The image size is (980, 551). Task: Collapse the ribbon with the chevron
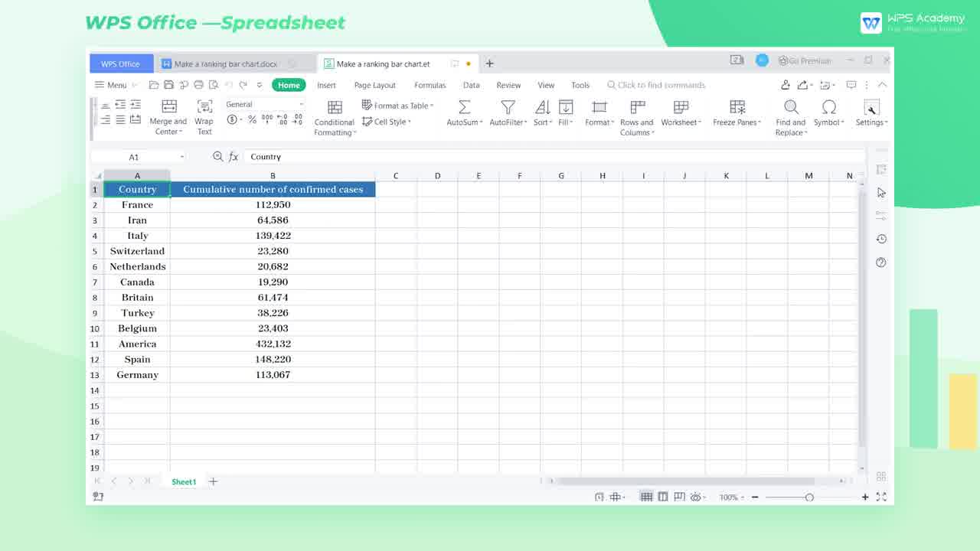[x=882, y=85]
